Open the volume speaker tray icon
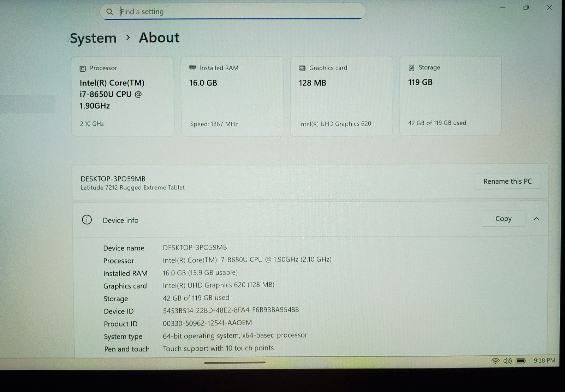565x392 pixels. 507,361
